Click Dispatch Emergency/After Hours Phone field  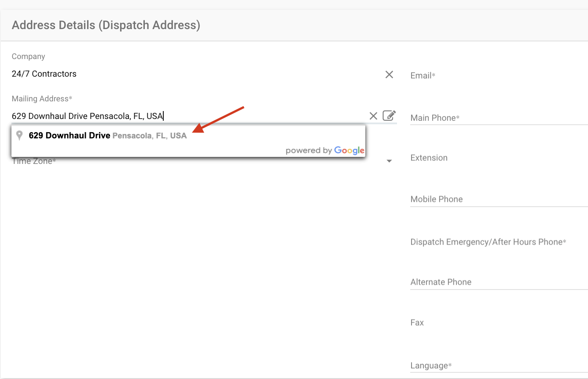(497, 242)
